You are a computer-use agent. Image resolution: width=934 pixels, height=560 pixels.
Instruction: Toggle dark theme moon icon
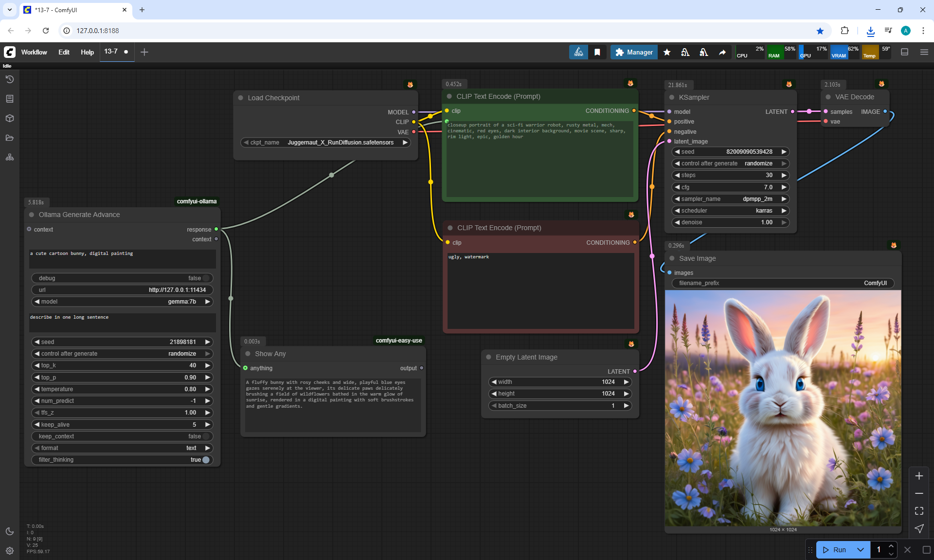(x=10, y=531)
